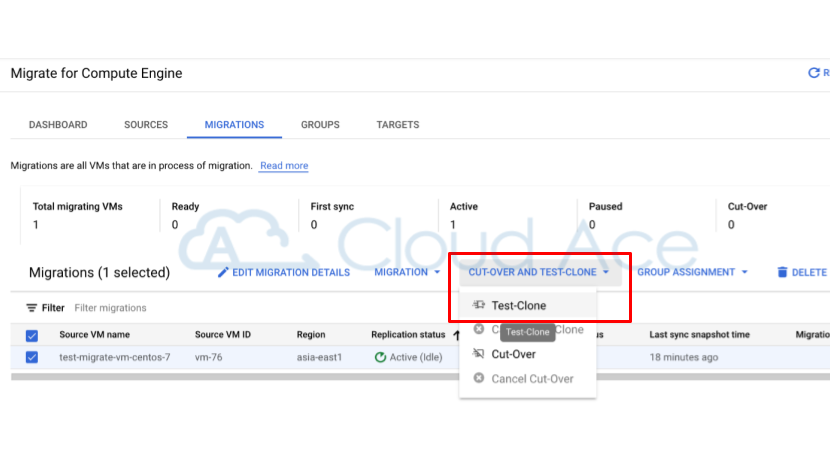Select the Migrations tab
This screenshot has height=470, width=830.
click(x=234, y=125)
